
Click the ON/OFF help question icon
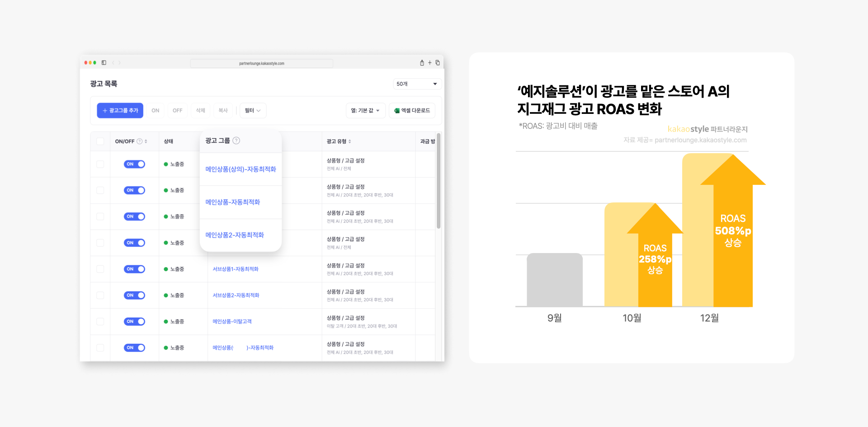coord(140,141)
